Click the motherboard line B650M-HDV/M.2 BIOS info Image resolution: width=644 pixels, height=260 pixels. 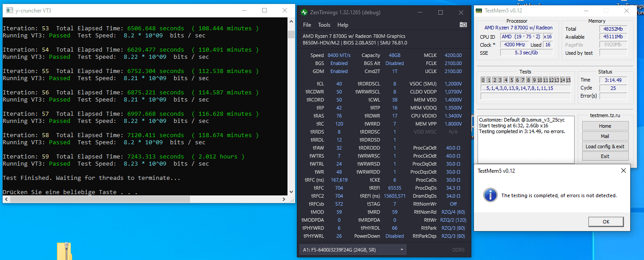[355, 43]
